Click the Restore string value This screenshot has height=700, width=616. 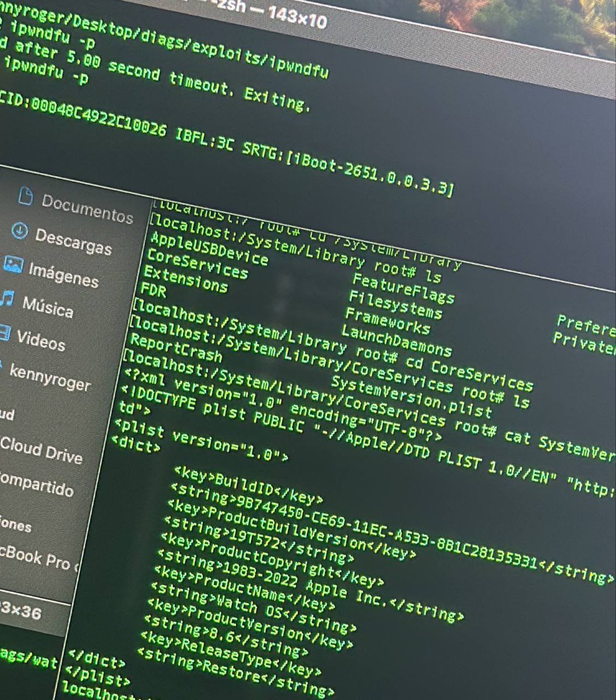point(235,672)
